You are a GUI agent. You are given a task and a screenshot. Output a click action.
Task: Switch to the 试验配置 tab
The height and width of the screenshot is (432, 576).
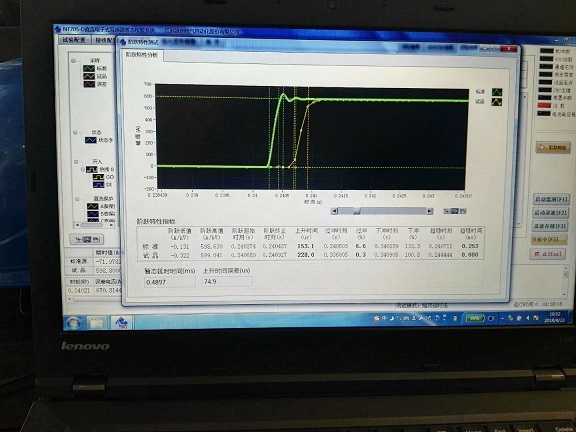tap(74, 40)
